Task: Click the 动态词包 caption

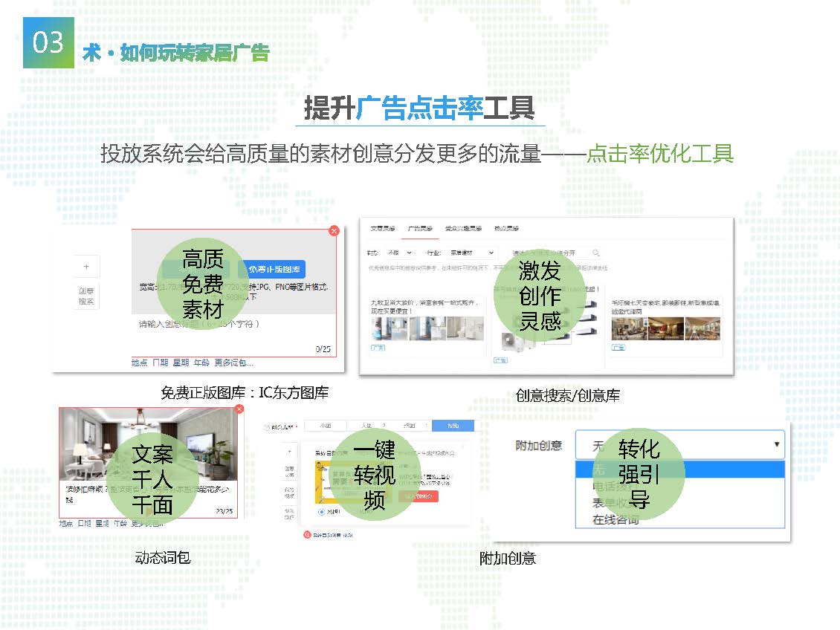Action: pyautogui.click(x=163, y=558)
